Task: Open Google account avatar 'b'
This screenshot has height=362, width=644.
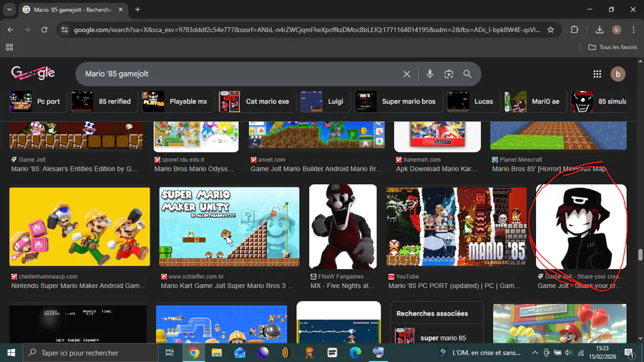Action: pos(618,74)
